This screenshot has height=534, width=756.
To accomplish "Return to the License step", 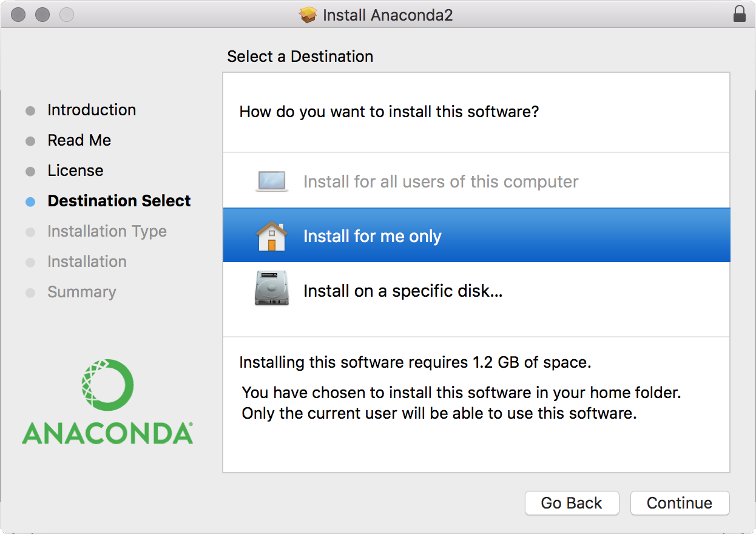I will (75, 171).
